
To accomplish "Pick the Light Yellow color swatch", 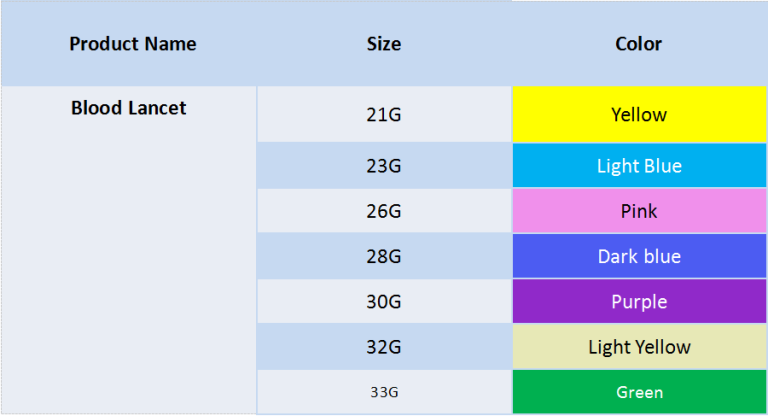I will 639,347.
